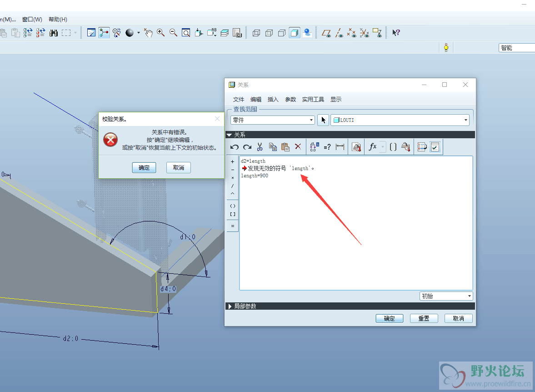Toggle datum planes display icon
Viewport: 535px width, 392px height.
pos(326,33)
